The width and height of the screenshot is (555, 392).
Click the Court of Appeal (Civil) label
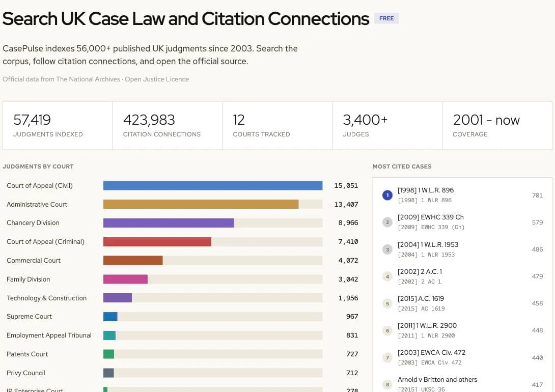(x=40, y=186)
